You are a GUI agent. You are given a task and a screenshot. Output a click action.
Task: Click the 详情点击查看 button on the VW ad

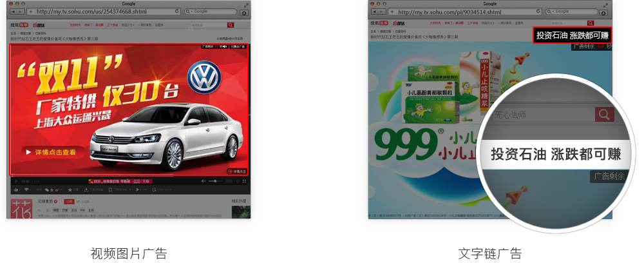pos(52,153)
